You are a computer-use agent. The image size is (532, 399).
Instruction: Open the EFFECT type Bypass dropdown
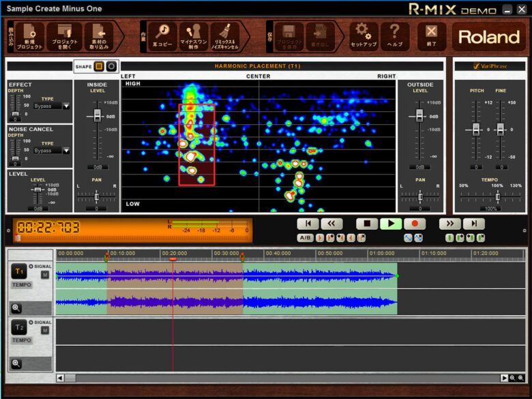[67, 106]
